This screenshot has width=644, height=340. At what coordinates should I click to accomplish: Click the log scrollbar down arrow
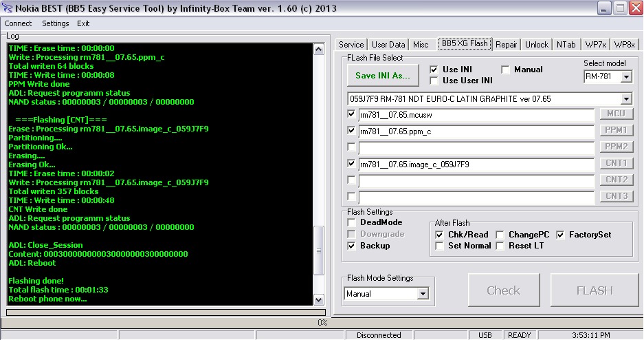(319, 299)
